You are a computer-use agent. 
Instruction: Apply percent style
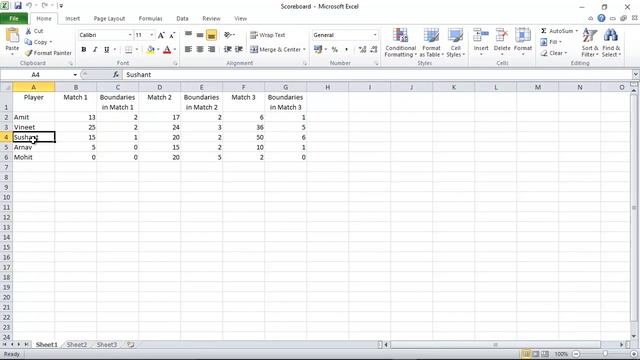(x=335, y=49)
